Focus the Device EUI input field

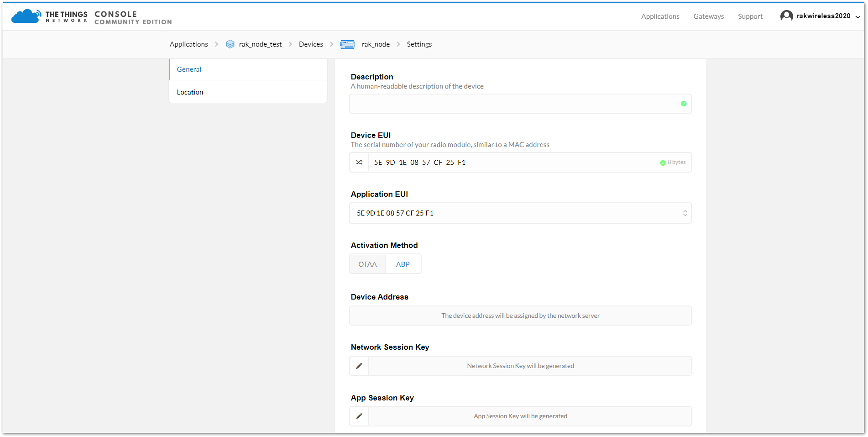click(x=529, y=163)
